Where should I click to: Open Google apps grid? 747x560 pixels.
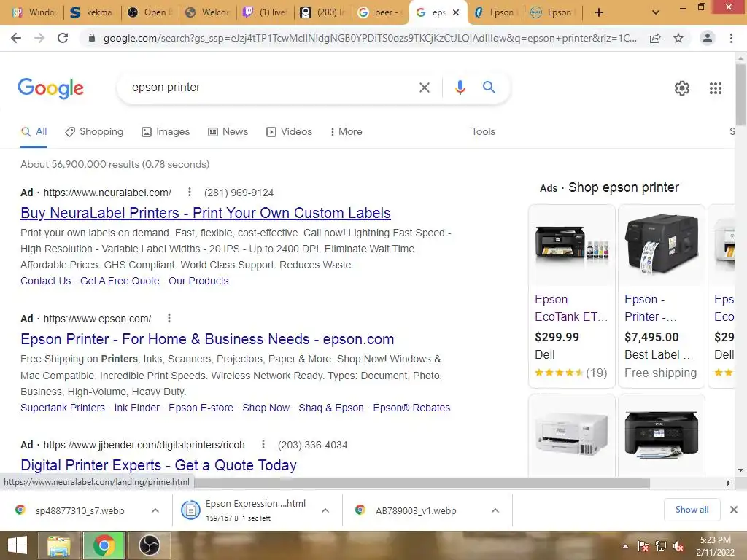pyautogui.click(x=716, y=88)
